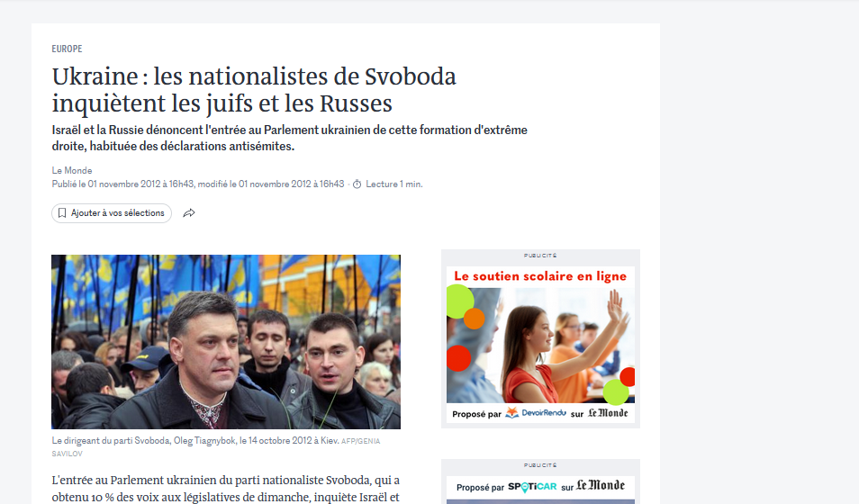The width and height of the screenshot is (859, 504).
Task: Click the Spoticar logo in ad
Action: (x=532, y=487)
